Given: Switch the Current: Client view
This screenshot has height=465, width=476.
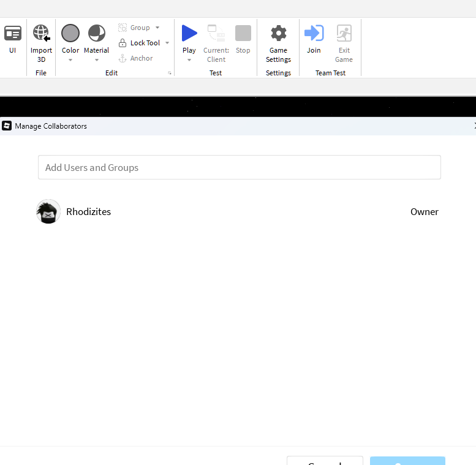Looking at the screenshot, I should point(216,33).
